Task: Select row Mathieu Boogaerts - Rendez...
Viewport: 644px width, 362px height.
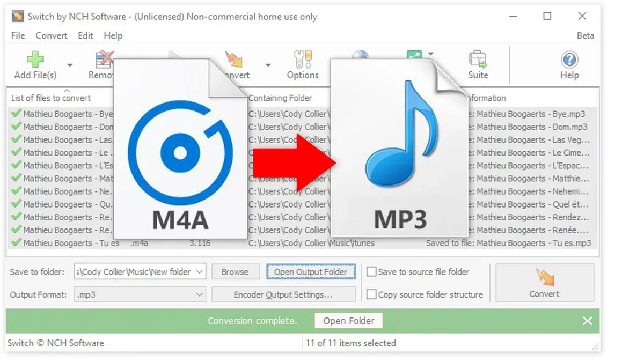Action: click(303, 217)
